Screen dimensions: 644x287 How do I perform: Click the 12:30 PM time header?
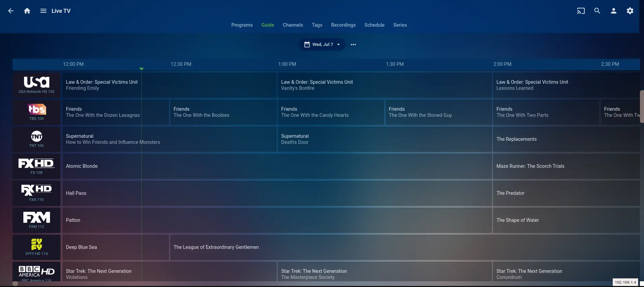[x=181, y=64]
